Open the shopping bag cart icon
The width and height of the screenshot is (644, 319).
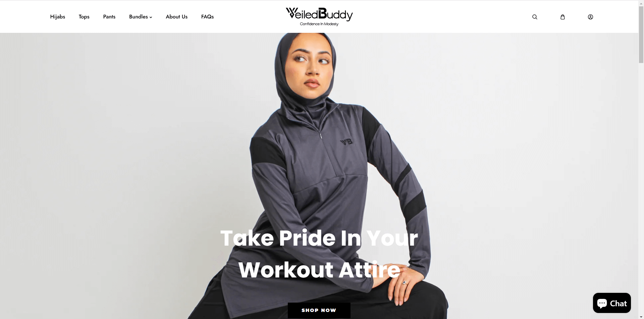[x=562, y=17]
